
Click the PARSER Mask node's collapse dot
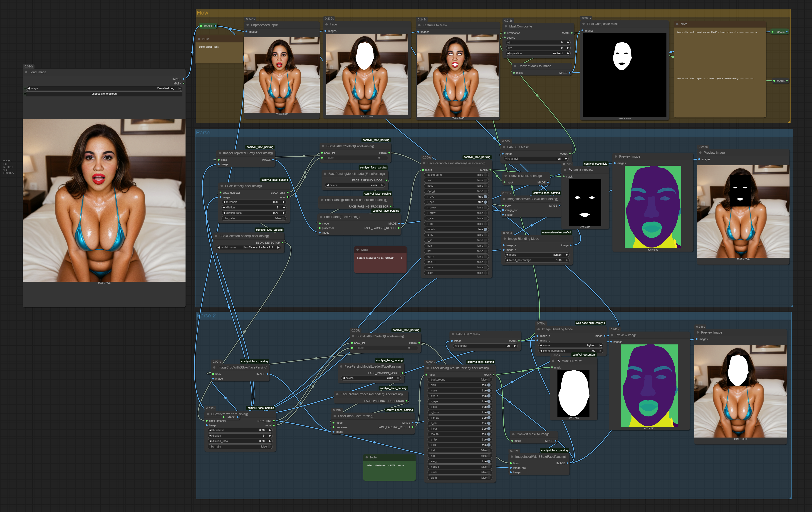click(x=504, y=147)
